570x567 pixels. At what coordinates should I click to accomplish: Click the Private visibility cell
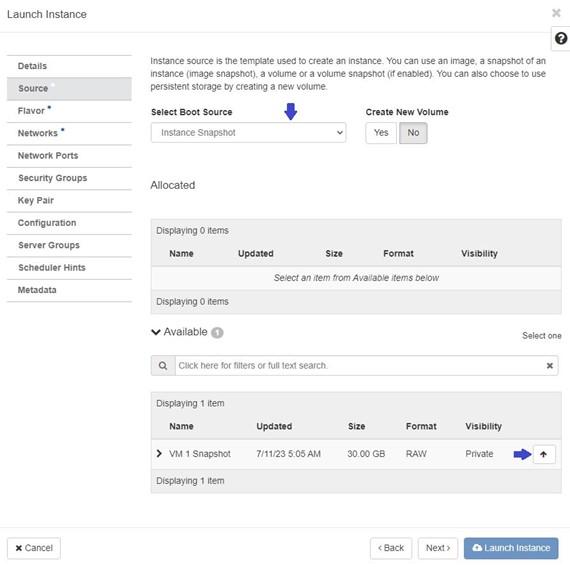point(479,454)
